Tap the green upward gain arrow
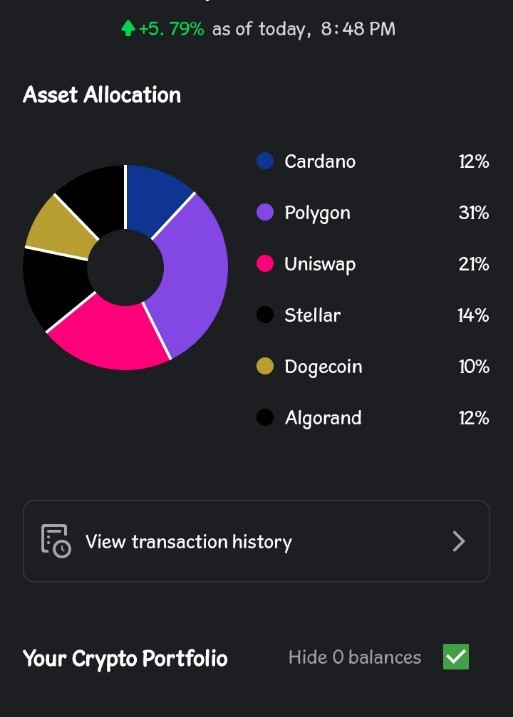Screen dimensions: 513x717 tap(128, 29)
